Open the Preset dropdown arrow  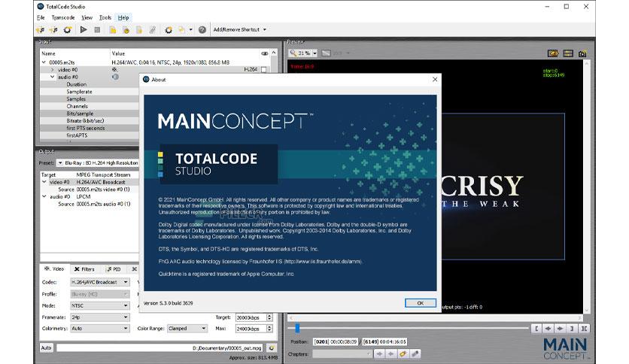click(60, 162)
